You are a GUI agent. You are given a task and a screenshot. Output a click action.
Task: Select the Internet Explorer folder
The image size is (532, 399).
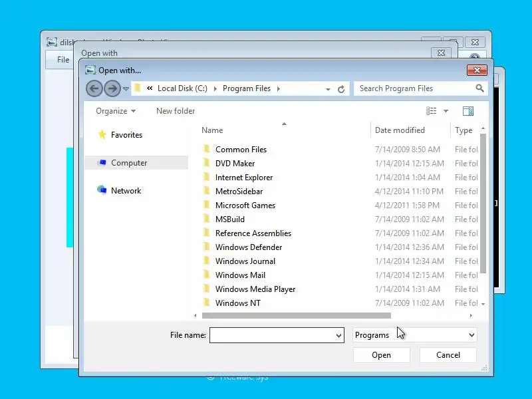tap(244, 178)
